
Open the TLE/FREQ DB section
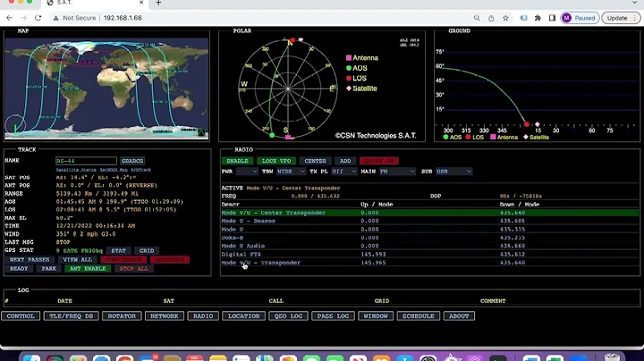tap(71, 316)
